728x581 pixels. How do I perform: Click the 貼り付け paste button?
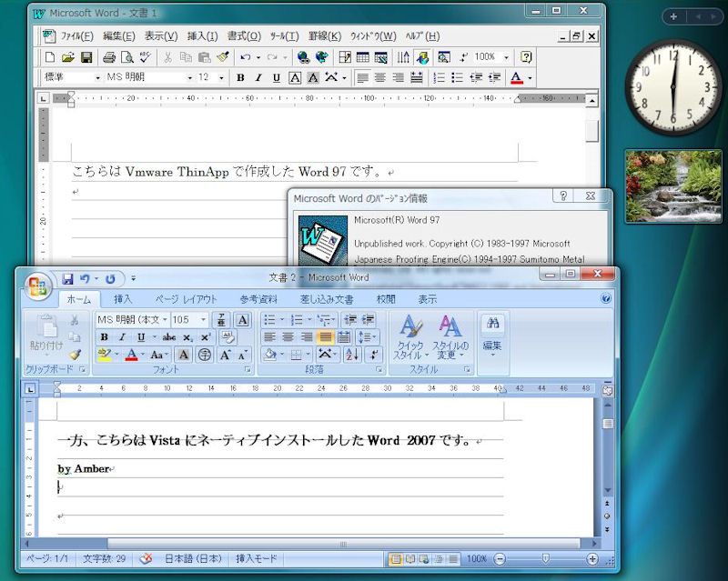[x=46, y=333]
